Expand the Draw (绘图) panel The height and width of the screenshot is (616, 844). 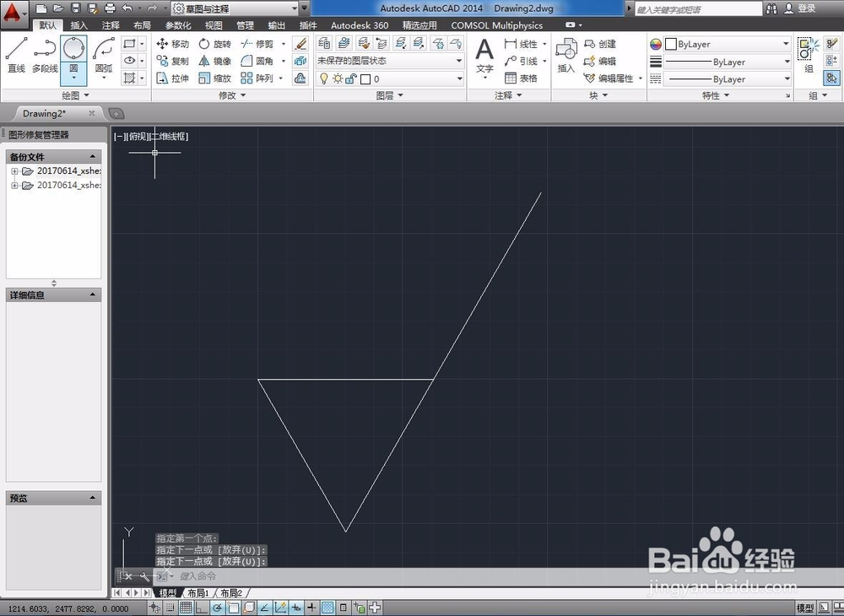coord(75,95)
